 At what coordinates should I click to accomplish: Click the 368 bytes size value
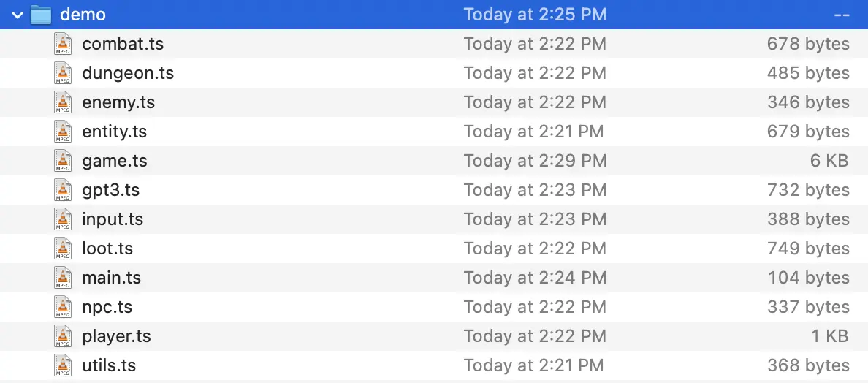pyautogui.click(x=808, y=366)
